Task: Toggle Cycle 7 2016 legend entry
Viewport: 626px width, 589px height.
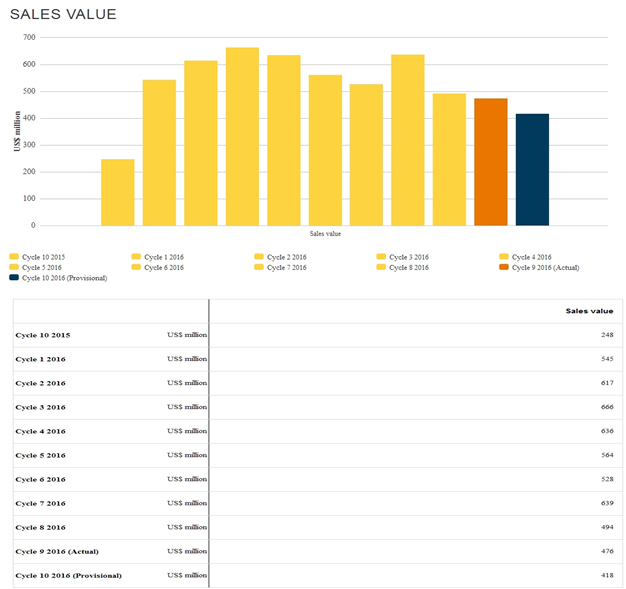Action: [280, 267]
